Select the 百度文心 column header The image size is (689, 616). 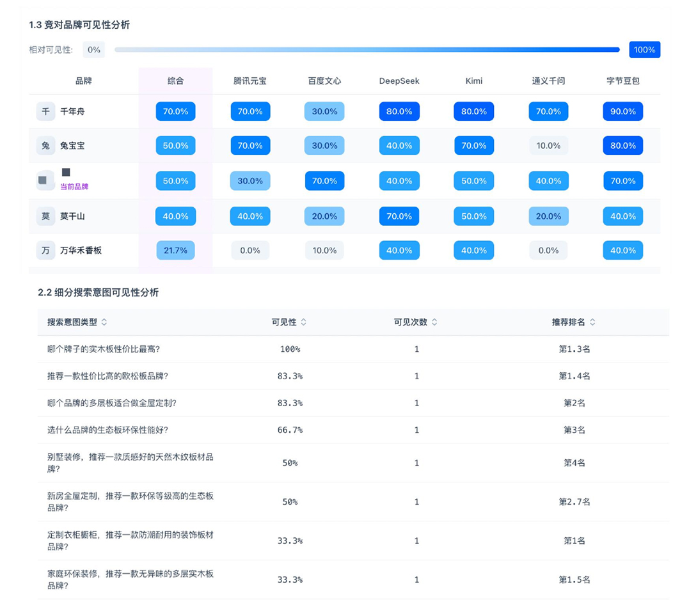[x=324, y=81]
